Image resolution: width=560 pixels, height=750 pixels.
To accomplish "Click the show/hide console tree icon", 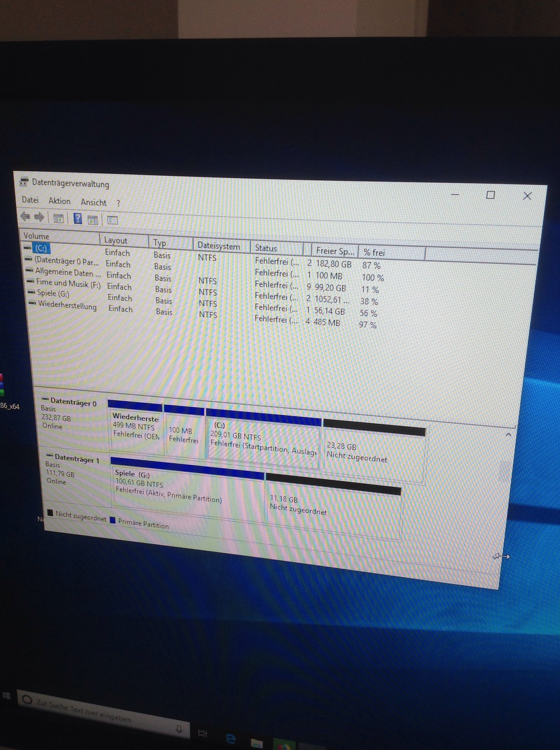I will (x=58, y=219).
